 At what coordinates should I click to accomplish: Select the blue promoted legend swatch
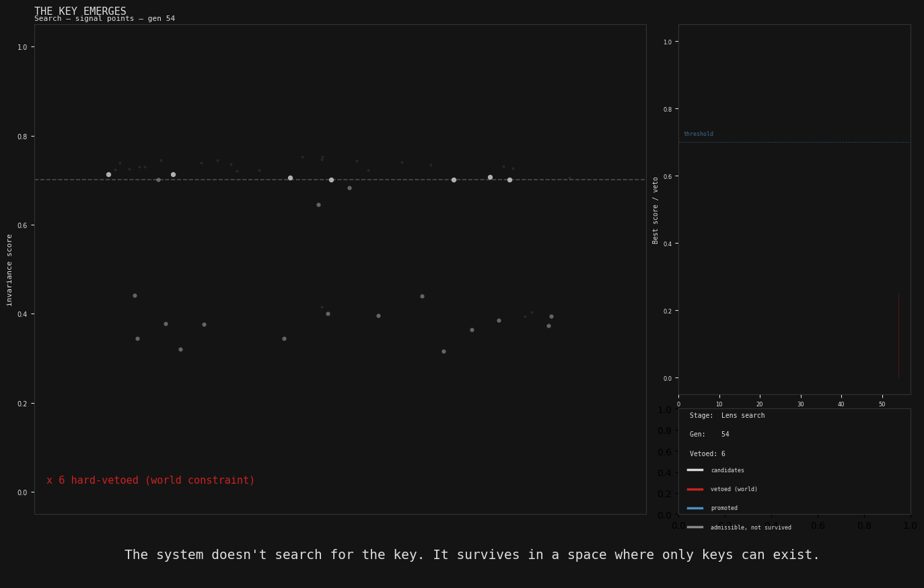coord(695,508)
